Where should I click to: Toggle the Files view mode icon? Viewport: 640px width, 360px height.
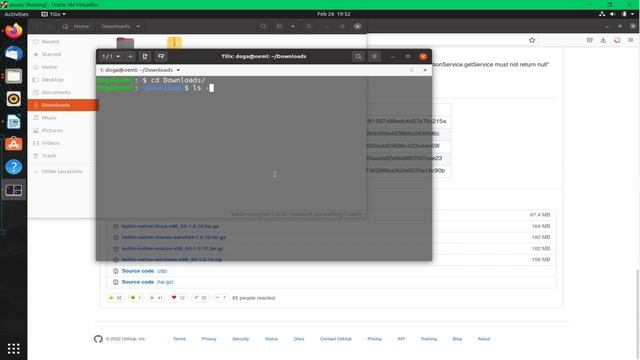tap(279, 26)
